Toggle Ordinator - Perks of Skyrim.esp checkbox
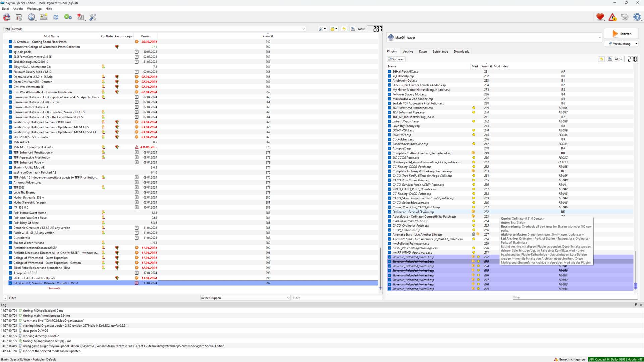The height and width of the screenshot is (362, 644). click(389, 212)
